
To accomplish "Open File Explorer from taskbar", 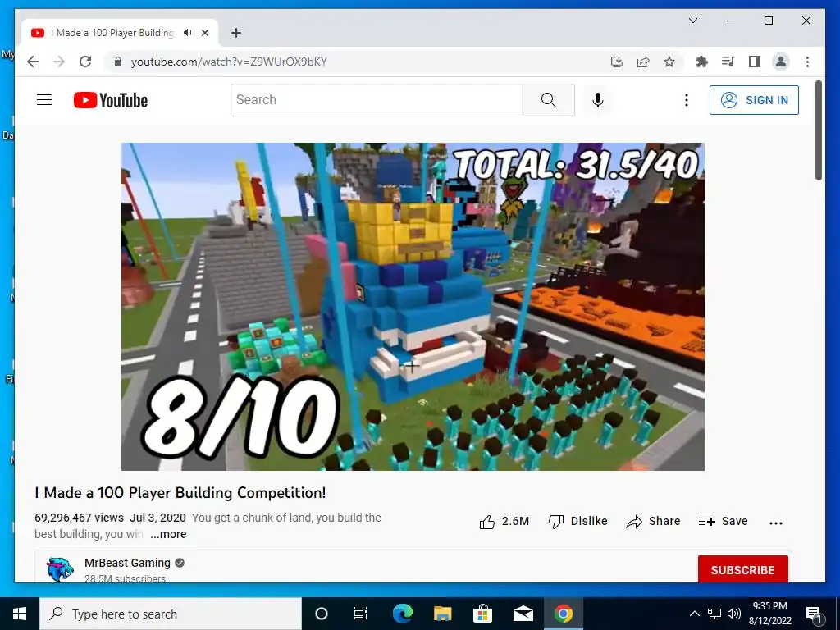I will [442, 614].
